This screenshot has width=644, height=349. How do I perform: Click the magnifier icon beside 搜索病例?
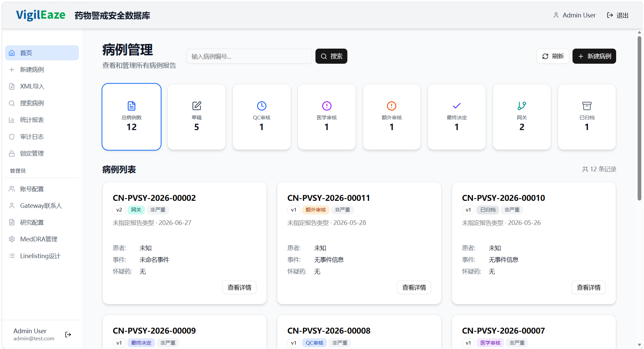coord(12,103)
